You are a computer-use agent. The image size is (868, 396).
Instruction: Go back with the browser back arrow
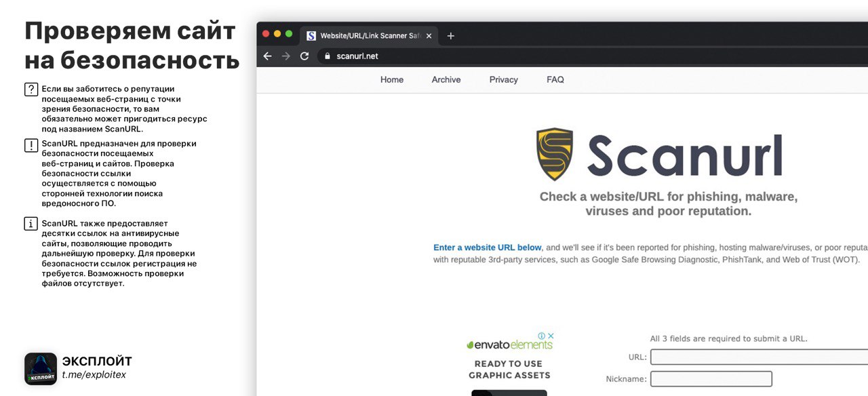pyautogui.click(x=267, y=56)
